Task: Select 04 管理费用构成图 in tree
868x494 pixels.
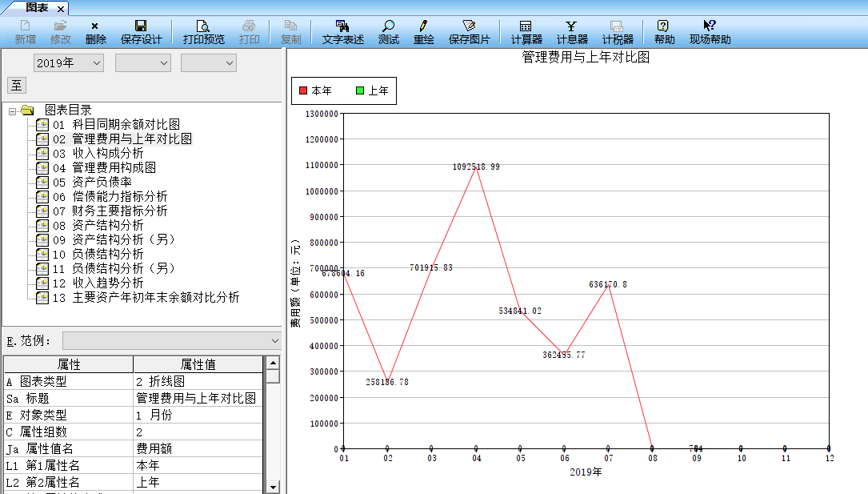Action: (114, 167)
